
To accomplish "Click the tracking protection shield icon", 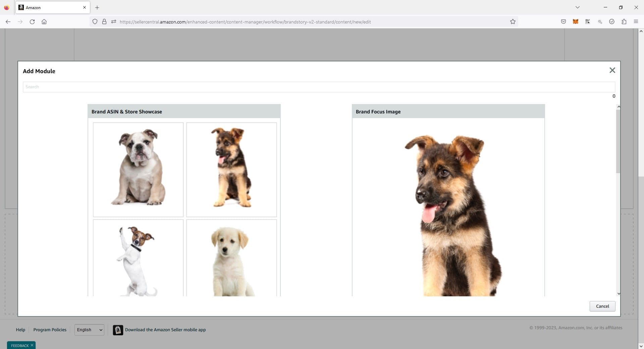I will [x=95, y=22].
